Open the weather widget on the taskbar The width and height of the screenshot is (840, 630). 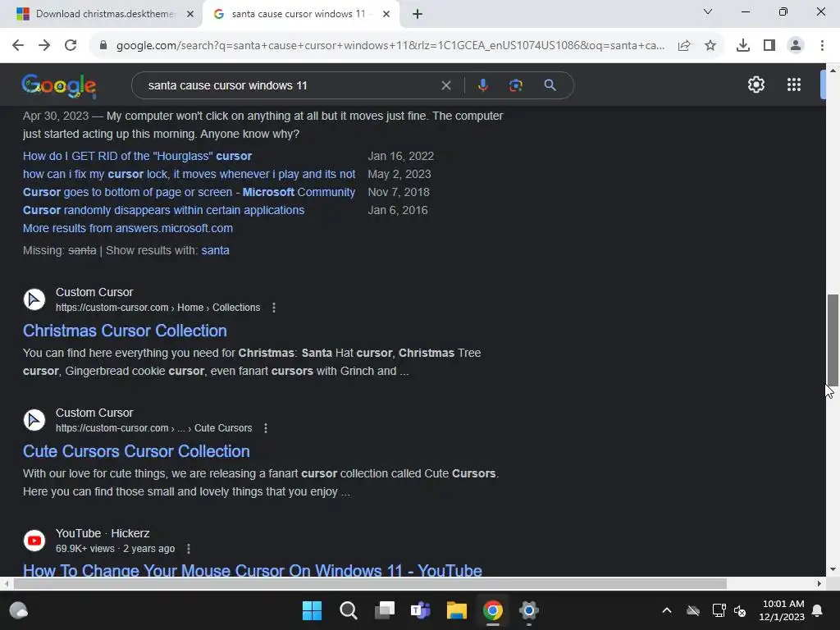(x=19, y=610)
